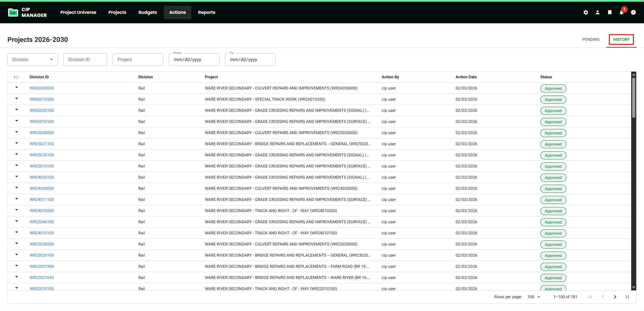Open the Division filter dropdown
The image size is (644, 311).
[x=32, y=59]
